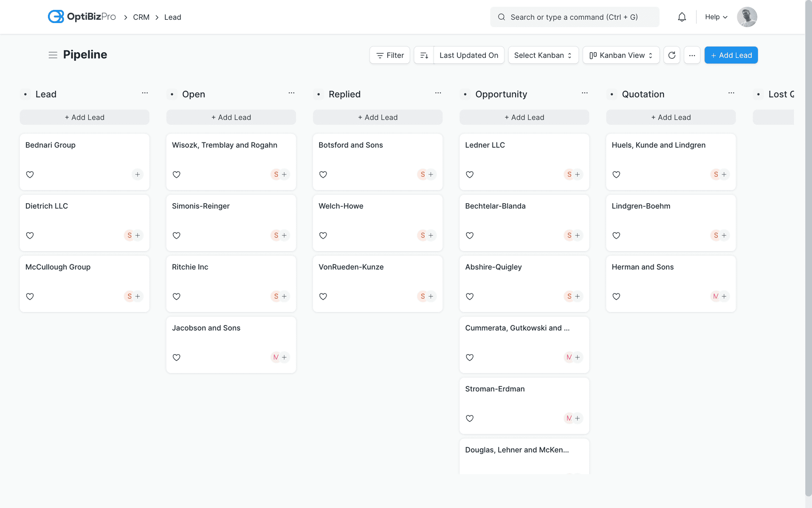Open the notification bell
This screenshot has width=812, height=508.
pos(682,16)
